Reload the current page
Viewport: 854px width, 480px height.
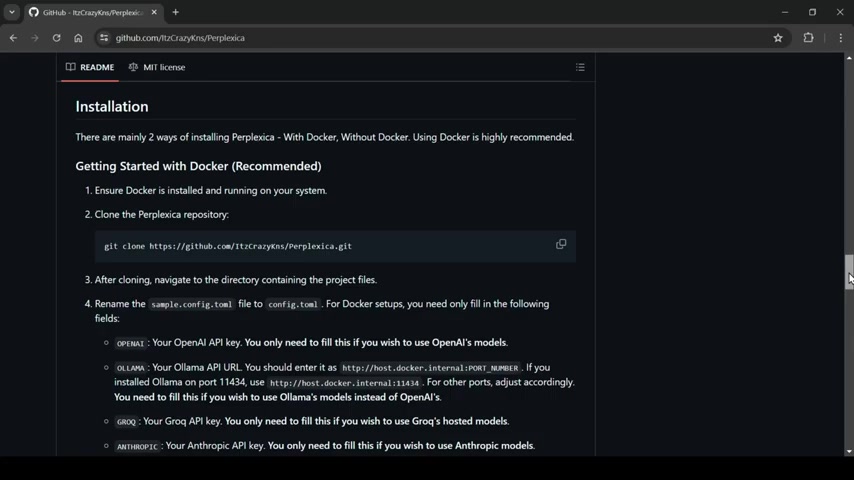[x=56, y=38]
